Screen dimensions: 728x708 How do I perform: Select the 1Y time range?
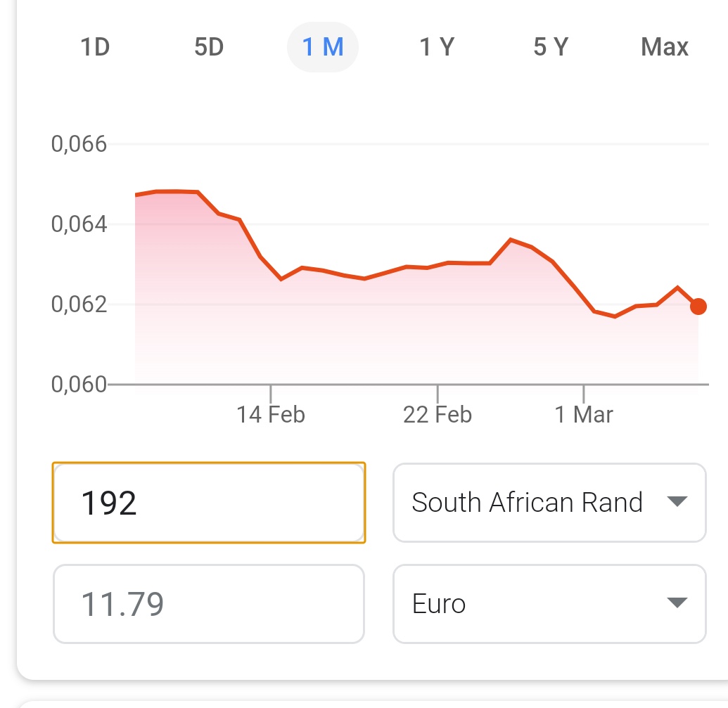point(436,46)
